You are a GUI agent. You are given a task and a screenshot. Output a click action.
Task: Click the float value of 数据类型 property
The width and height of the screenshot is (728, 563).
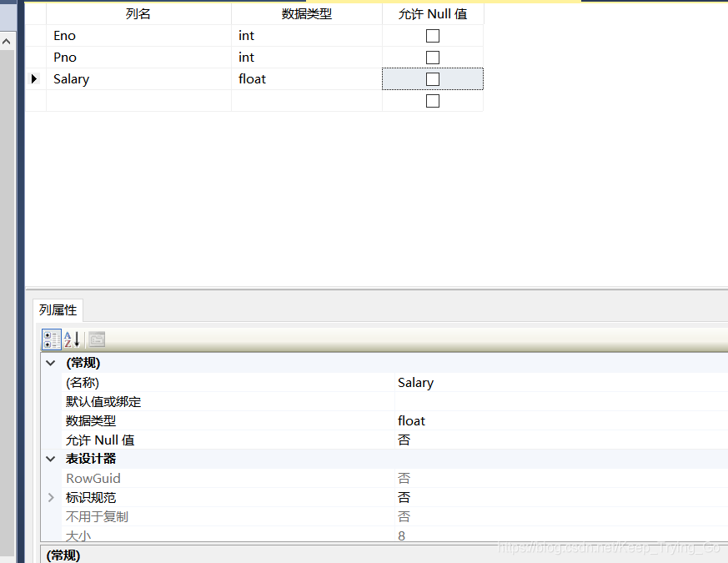(561, 421)
